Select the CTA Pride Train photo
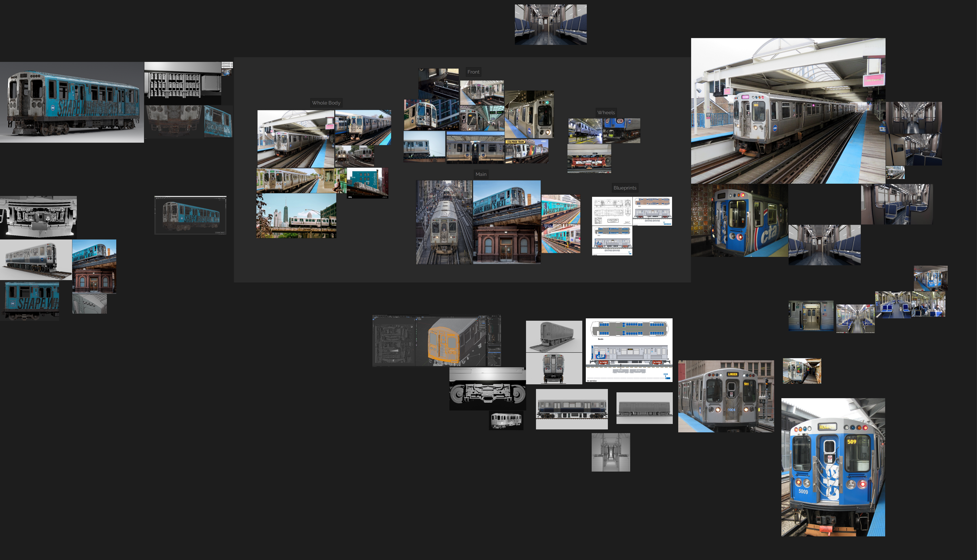Image resolution: width=977 pixels, height=560 pixels. pyautogui.click(x=526, y=151)
